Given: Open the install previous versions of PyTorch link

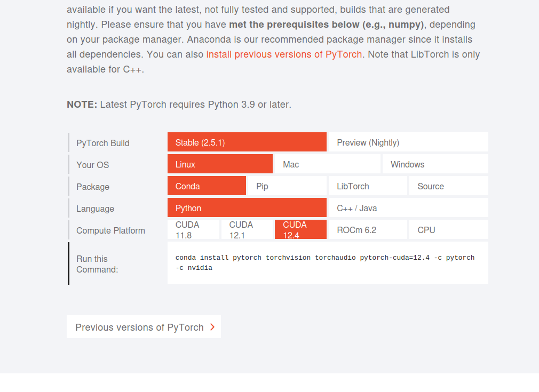Looking at the screenshot, I should [x=284, y=54].
